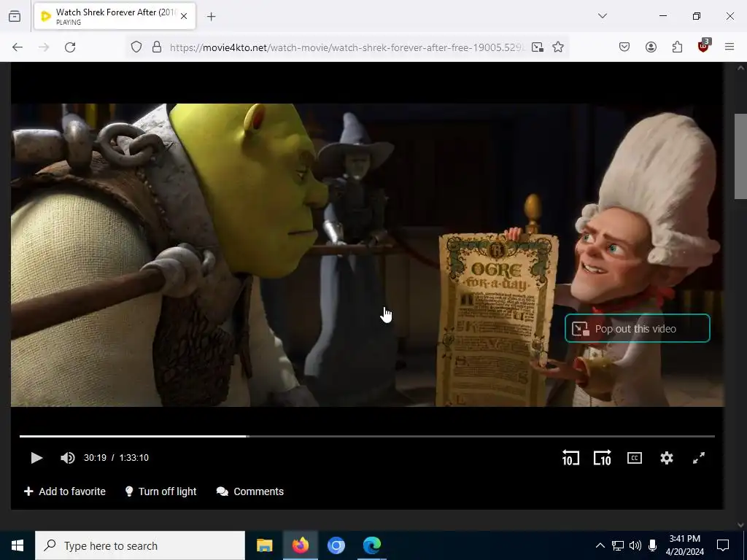
Task: Play the Shrek video
Action: (x=36, y=458)
